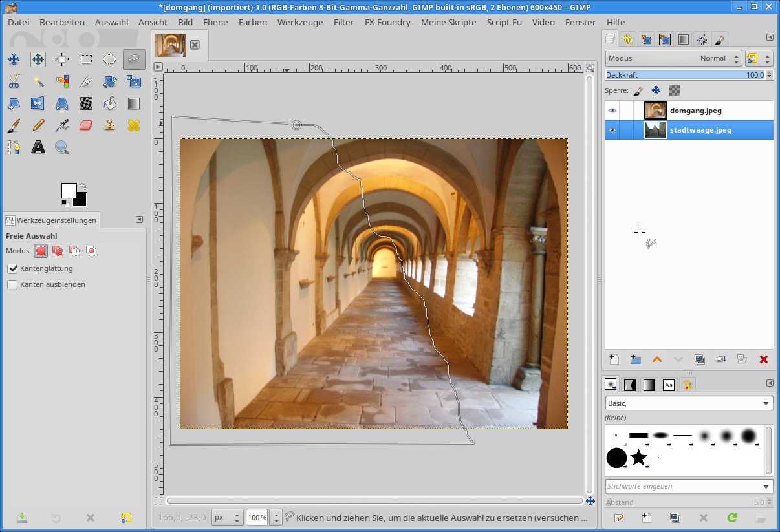Choose the Bucket Fill tool
Screen dimensions: 780x532
[x=110, y=103]
